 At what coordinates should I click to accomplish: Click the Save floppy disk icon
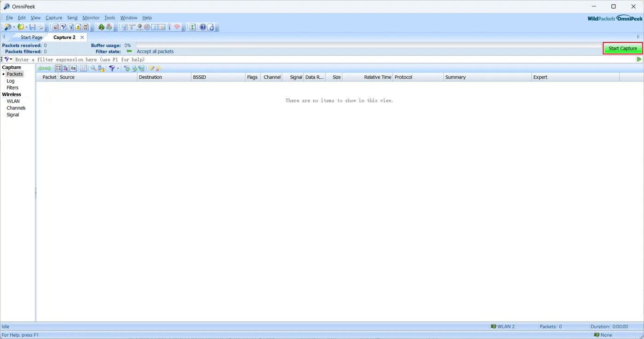point(32,27)
